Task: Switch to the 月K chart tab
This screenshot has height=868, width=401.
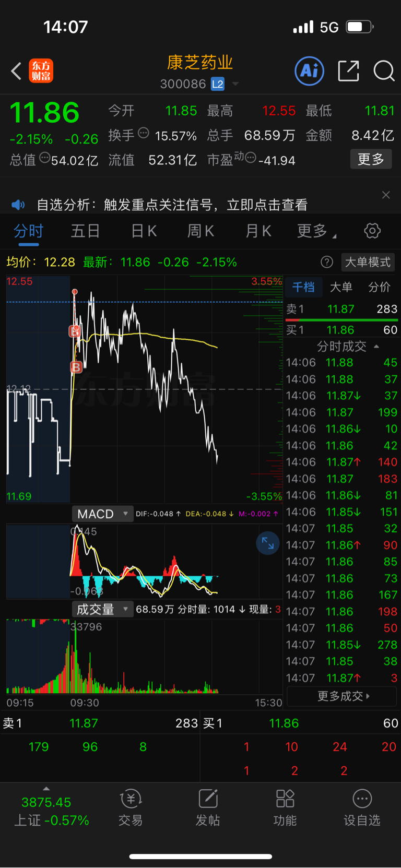Action: click(x=258, y=231)
